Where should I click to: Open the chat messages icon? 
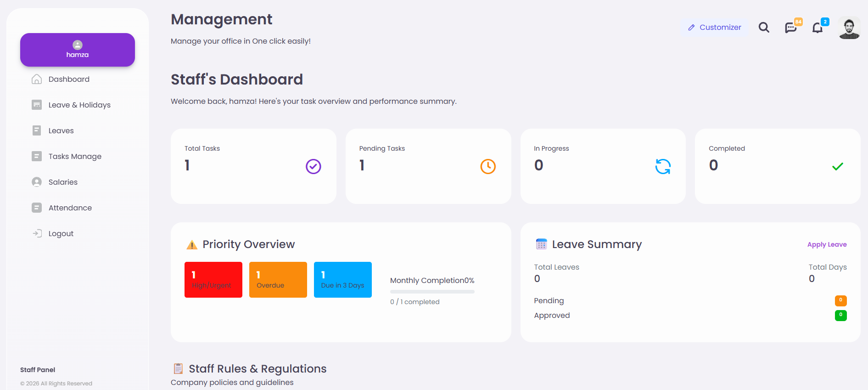pyautogui.click(x=790, y=28)
